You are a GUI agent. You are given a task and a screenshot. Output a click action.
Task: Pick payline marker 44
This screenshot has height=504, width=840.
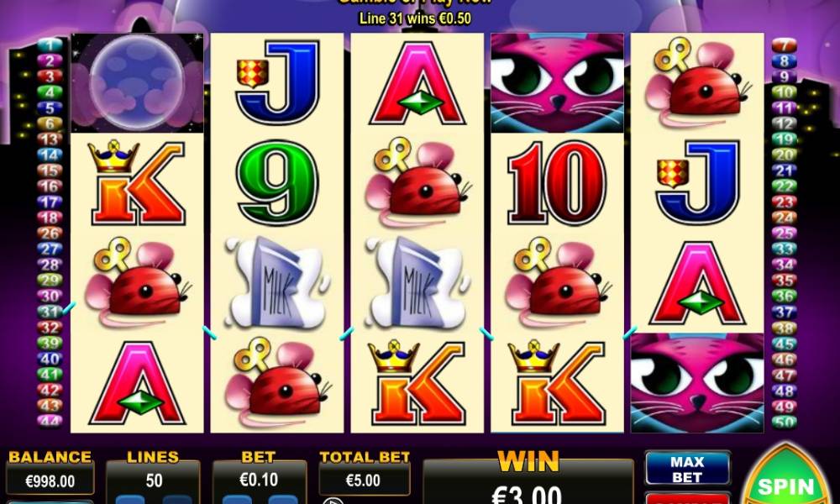(x=50, y=421)
